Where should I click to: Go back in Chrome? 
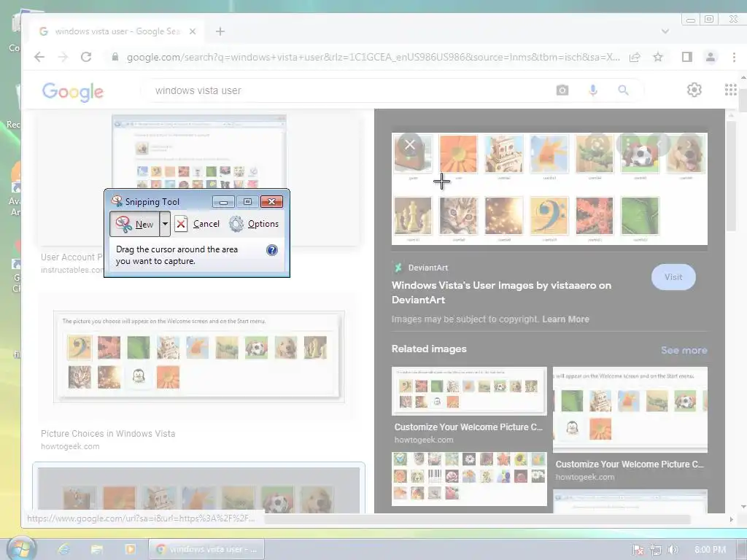39,57
